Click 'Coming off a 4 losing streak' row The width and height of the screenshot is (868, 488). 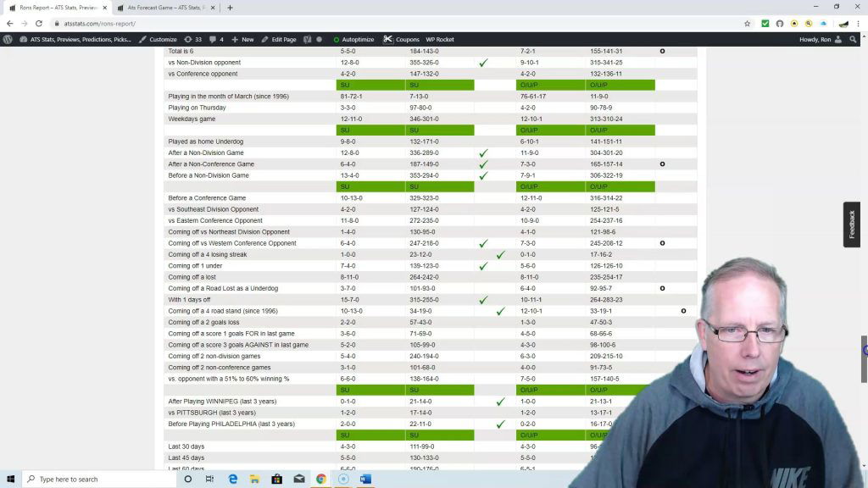[430, 254]
